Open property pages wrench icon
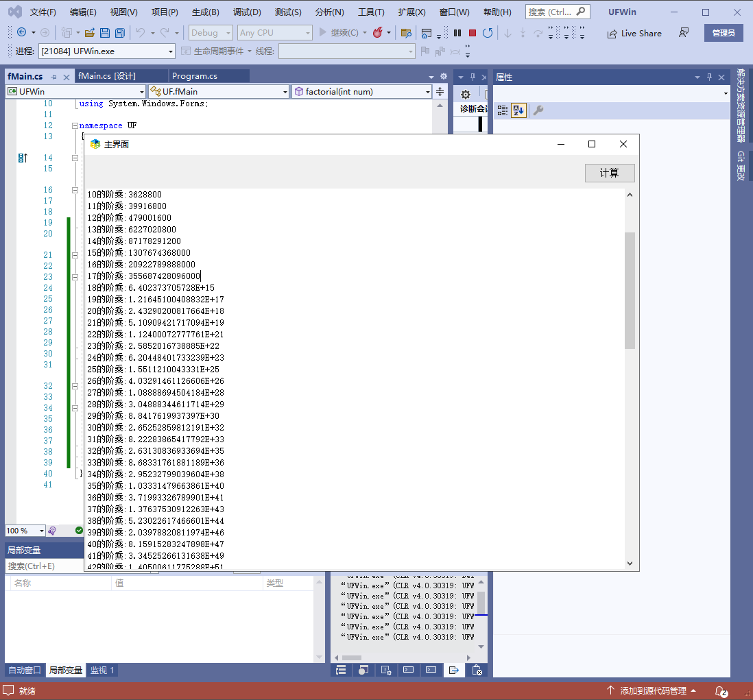The height and width of the screenshot is (700, 753). [538, 110]
